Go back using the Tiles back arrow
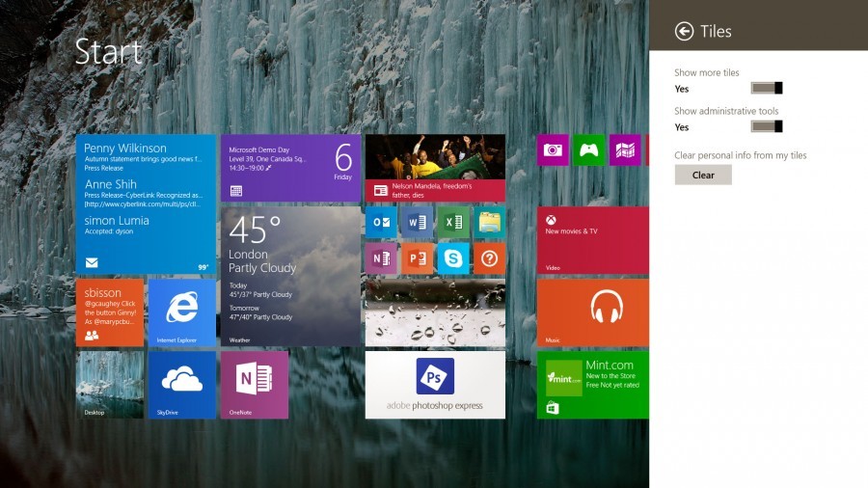The image size is (868, 488). 684,31
